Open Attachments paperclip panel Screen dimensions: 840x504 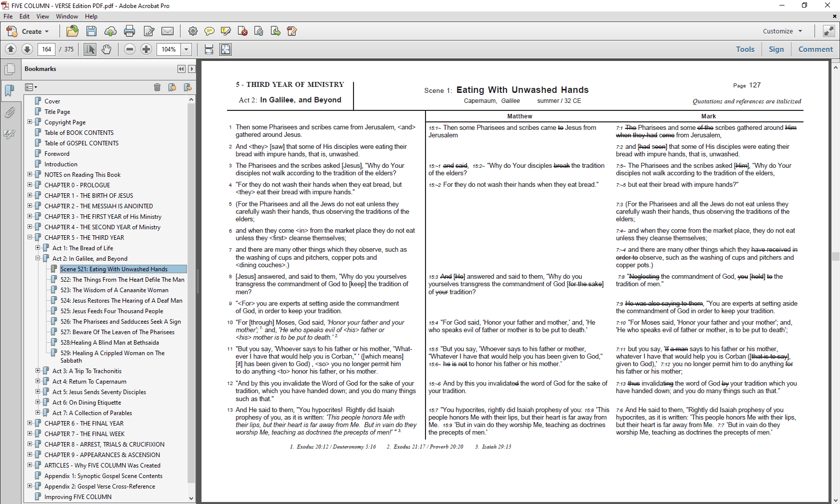(x=9, y=112)
